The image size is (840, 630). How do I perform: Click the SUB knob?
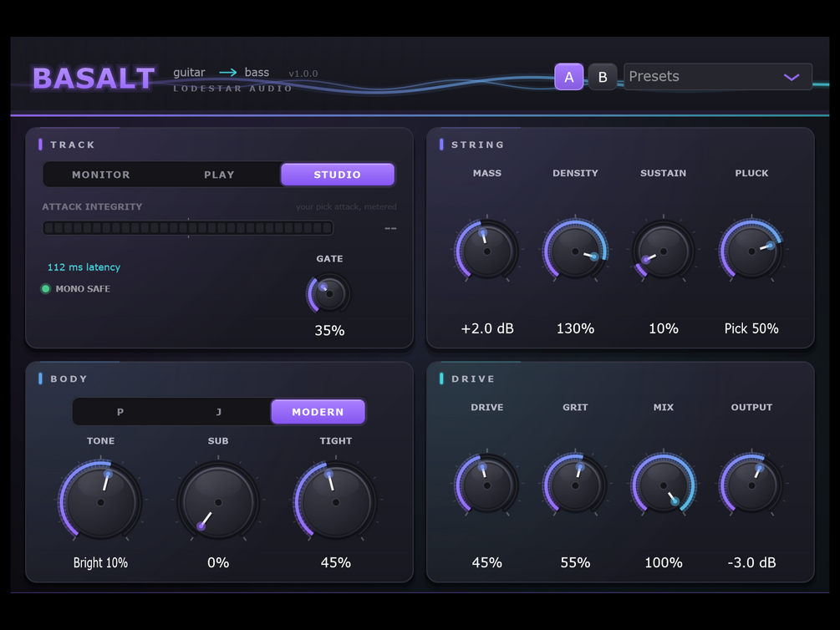point(218,502)
